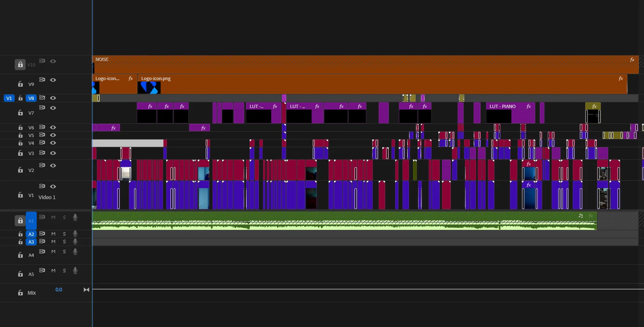Select the Logo-icon.png clip on V9
This screenshot has height=327, width=644.
pos(382,84)
